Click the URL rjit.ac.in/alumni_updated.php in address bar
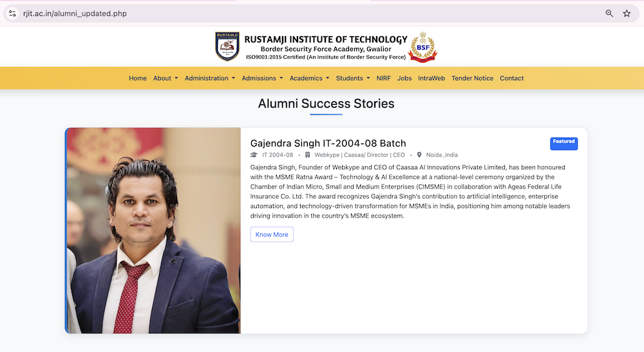Image resolution: width=644 pixels, height=352 pixels. [75, 14]
